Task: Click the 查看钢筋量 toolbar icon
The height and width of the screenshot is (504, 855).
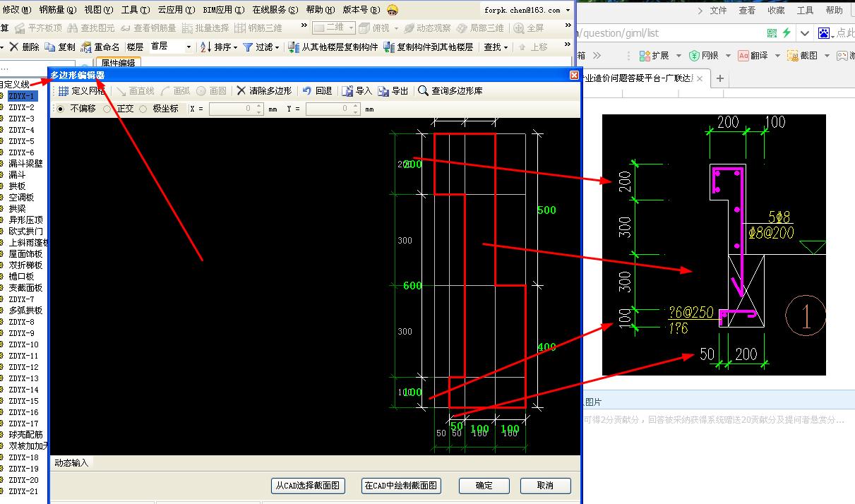Action: 126,28
